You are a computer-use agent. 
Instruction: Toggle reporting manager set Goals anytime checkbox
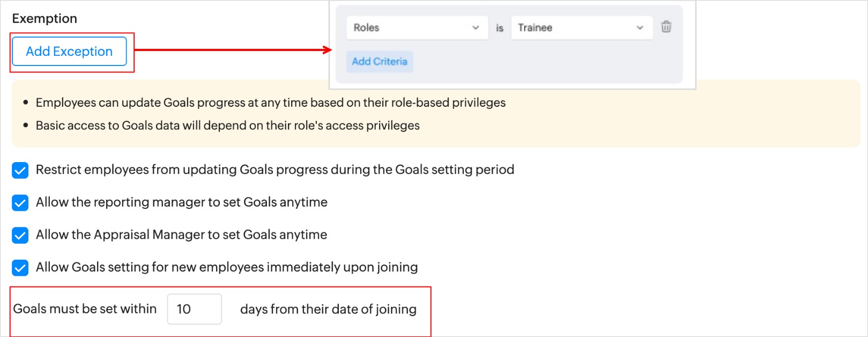coord(20,203)
